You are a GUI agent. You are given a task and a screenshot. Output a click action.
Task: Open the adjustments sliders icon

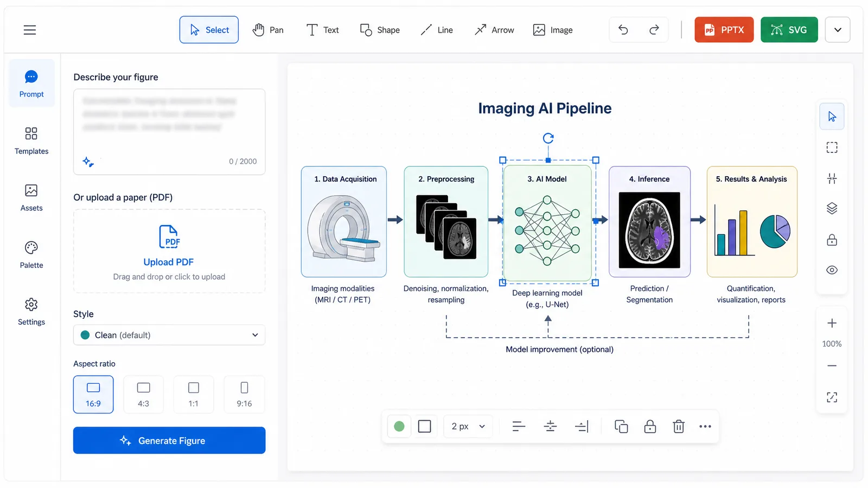click(832, 178)
